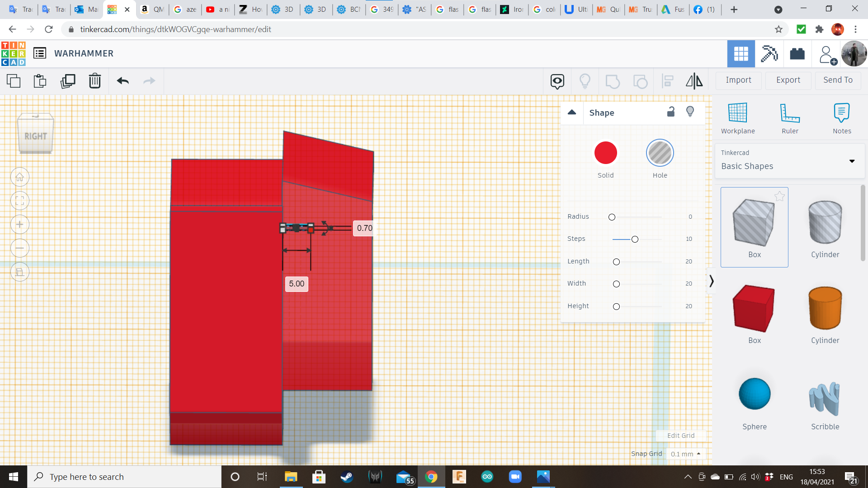Viewport: 868px width, 488px height.
Task: Click the Import button
Action: point(738,80)
